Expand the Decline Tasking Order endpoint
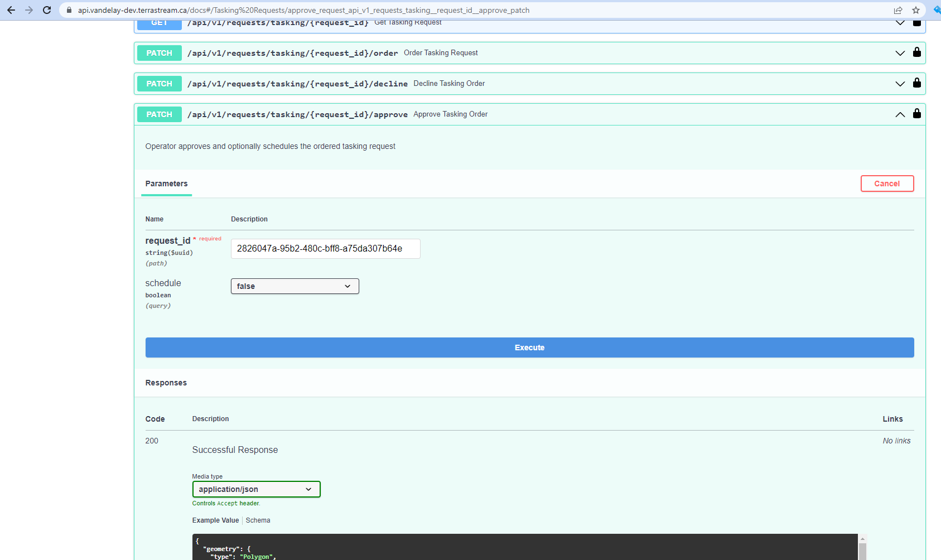Viewport: 941px width, 560px height. pyautogui.click(x=900, y=84)
